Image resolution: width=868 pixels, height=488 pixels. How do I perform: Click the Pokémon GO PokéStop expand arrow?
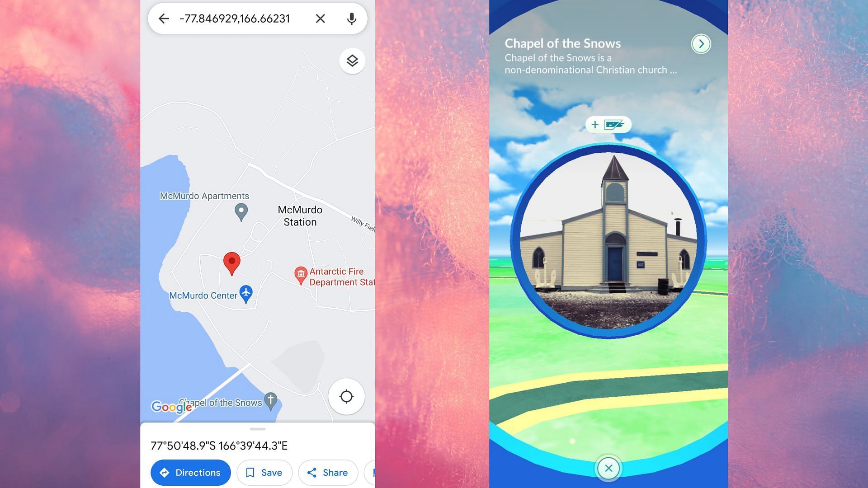click(x=701, y=43)
